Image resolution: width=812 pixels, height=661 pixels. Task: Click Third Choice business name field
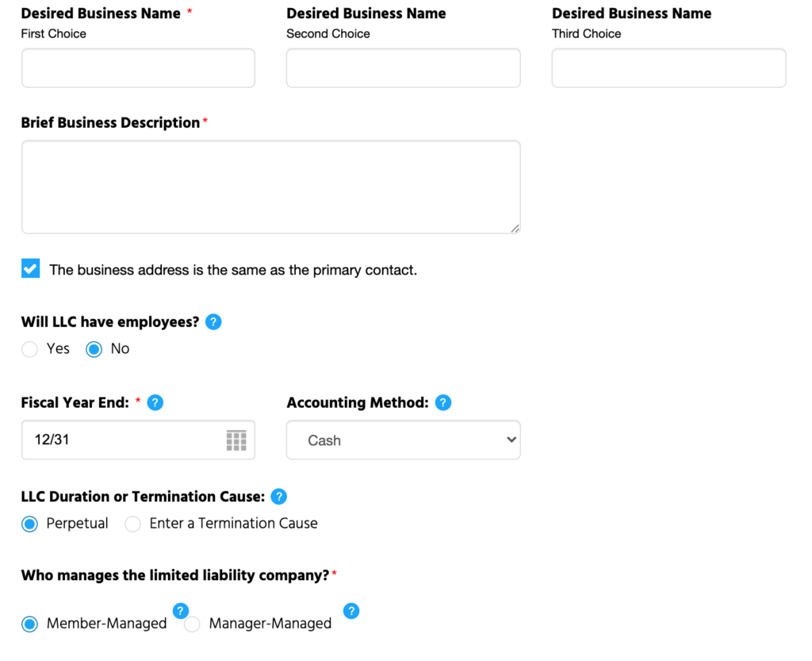tap(668, 68)
